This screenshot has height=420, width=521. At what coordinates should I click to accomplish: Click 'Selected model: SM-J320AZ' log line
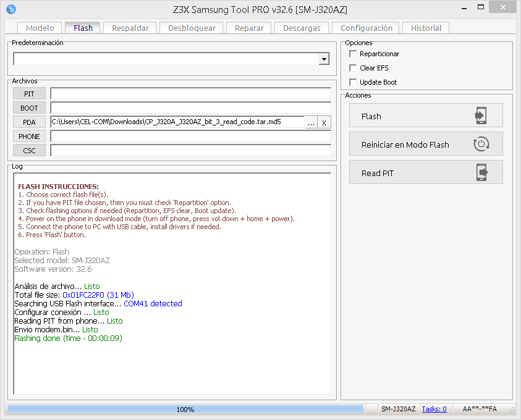point(62,260)
